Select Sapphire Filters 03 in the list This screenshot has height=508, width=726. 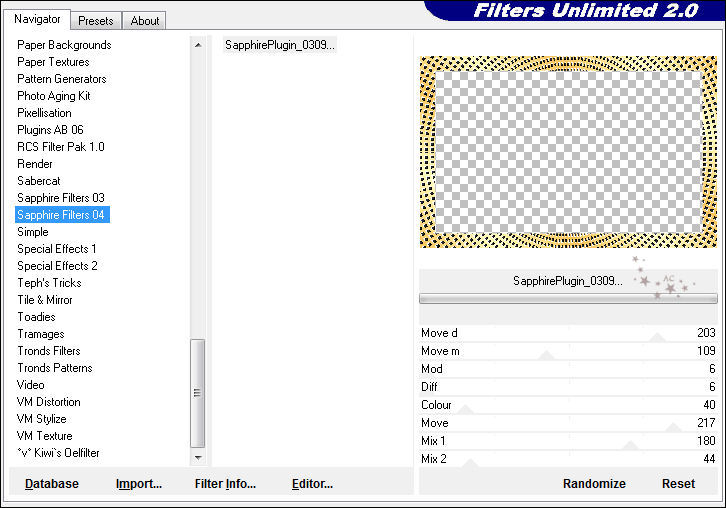pos(61,198)
